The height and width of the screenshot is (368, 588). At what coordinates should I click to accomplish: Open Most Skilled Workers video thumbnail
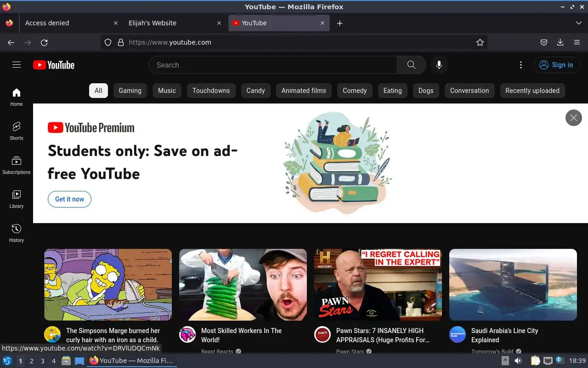(x=243, y=285)
